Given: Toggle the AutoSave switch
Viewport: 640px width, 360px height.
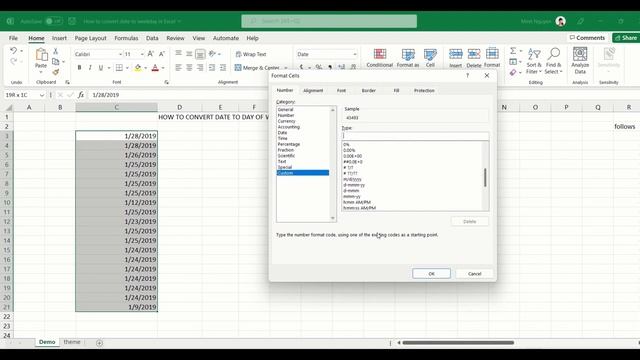Looking at the screenshot, I should pos(54,21).
